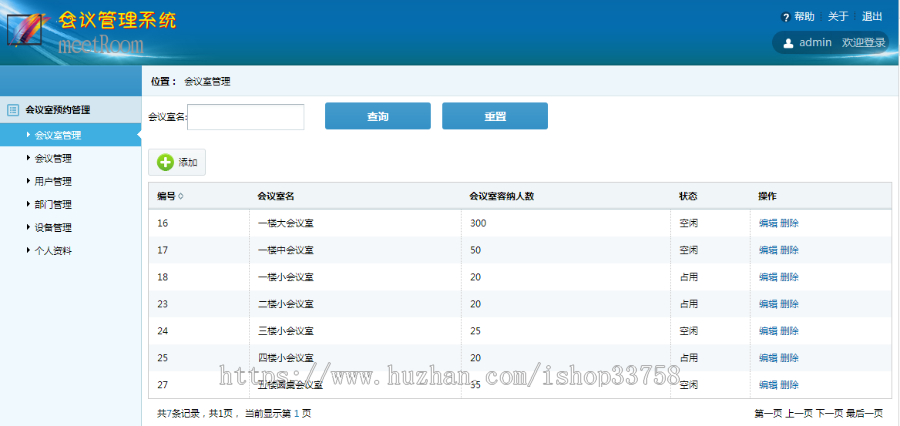The image size is (900, 426).
Task: Delete room 27 in the last row
Action: pyautogui.click(x=789, y=385)
